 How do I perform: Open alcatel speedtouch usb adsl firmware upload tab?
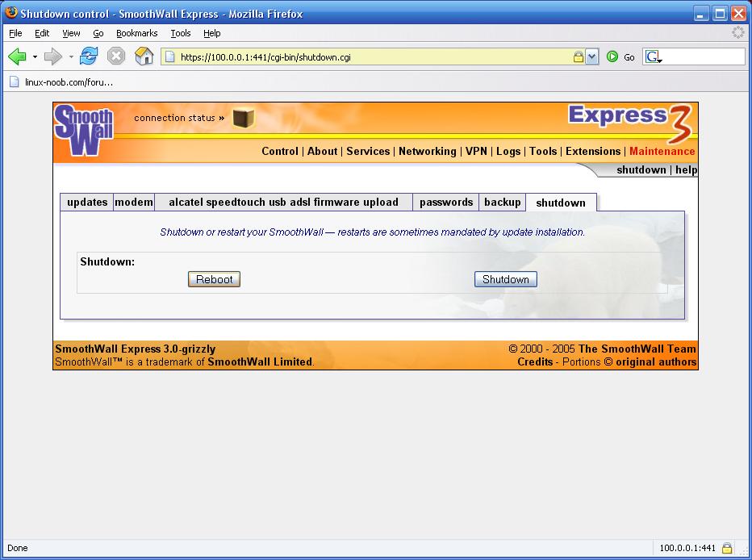283,203
